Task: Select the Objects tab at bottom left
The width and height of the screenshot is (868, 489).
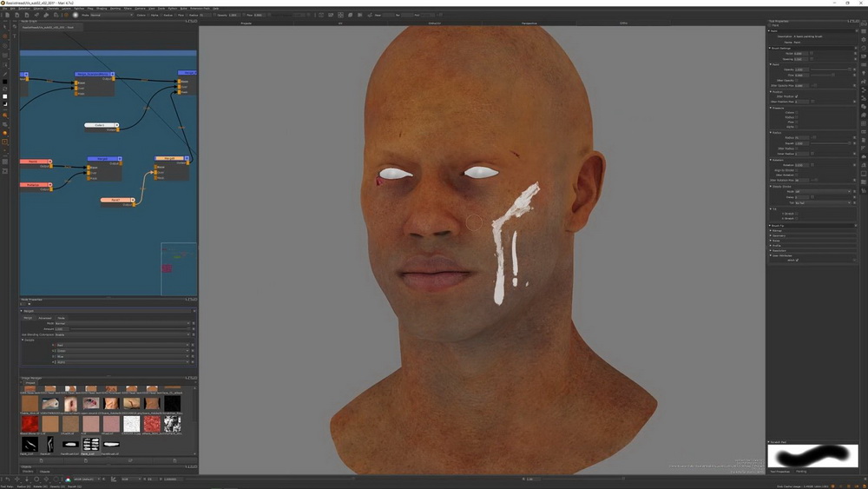Action: (x=45, y=472)
